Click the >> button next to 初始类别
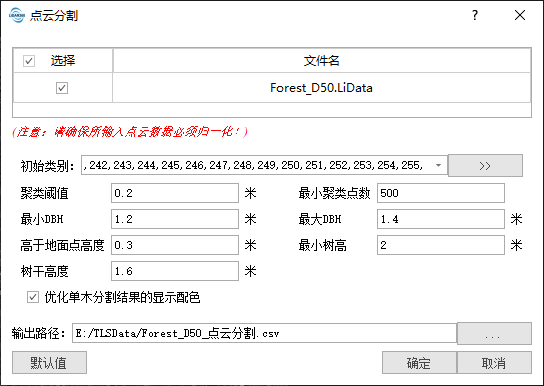Viewport: 544px width, 386px height. click(485, 165)
